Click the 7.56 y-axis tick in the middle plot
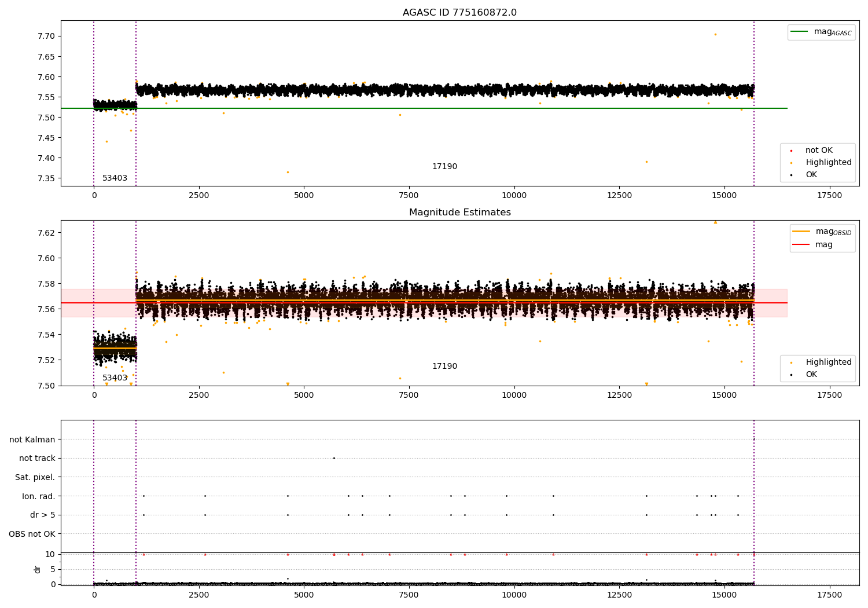The image size is (868, 608). [46, 309]
